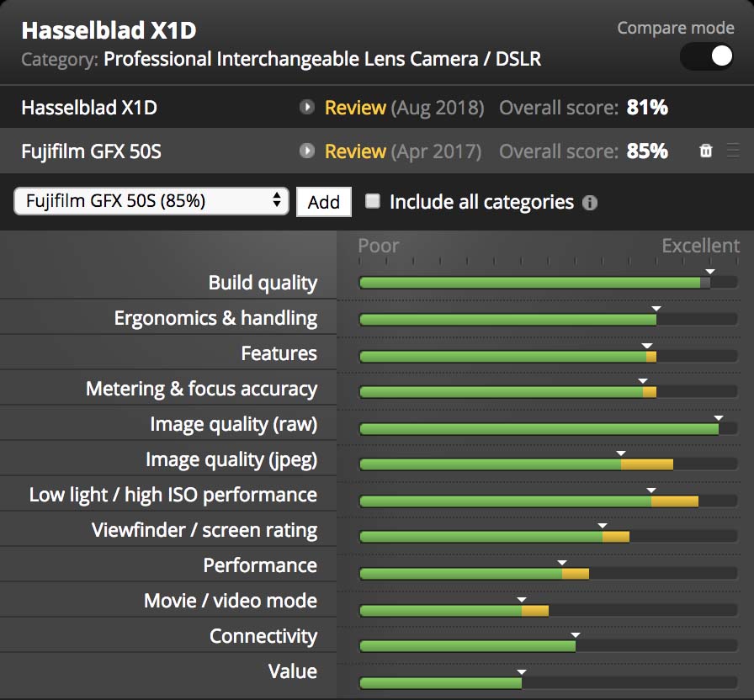
Task: Select the Performance category label
Action: click(x=260, y=565)
